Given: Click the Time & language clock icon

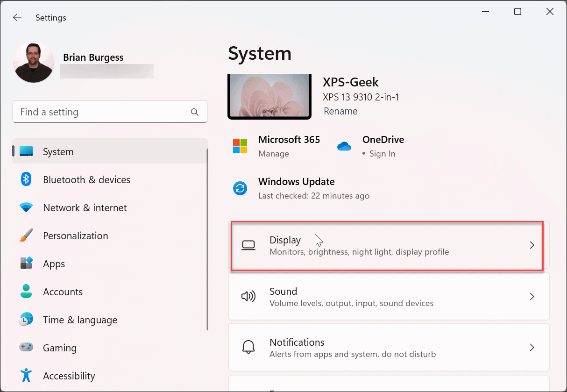Looking at the screenshot, I should (26, 319).
